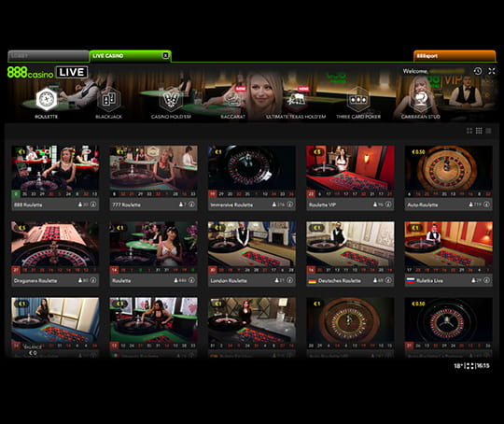Open the Ruletka Live table thumbnail
The width and height of the screenshot is (504, 424).
click(449, 244)
